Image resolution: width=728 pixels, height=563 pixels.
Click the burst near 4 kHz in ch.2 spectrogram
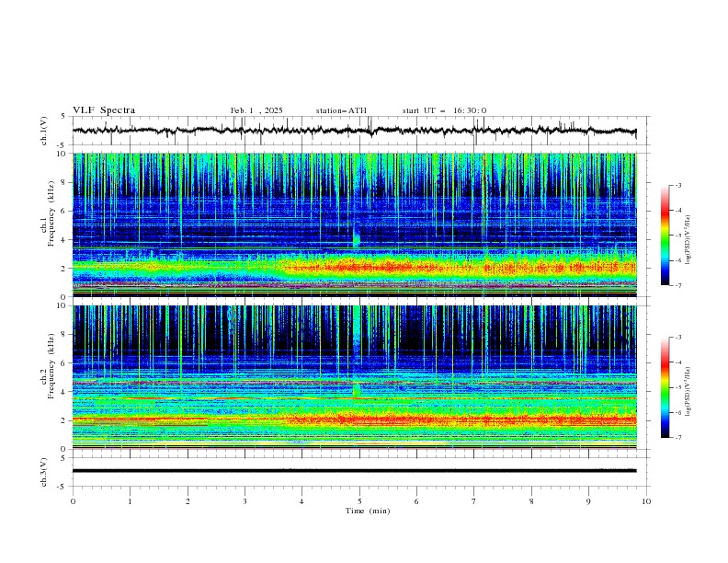[x=356, y=389]
